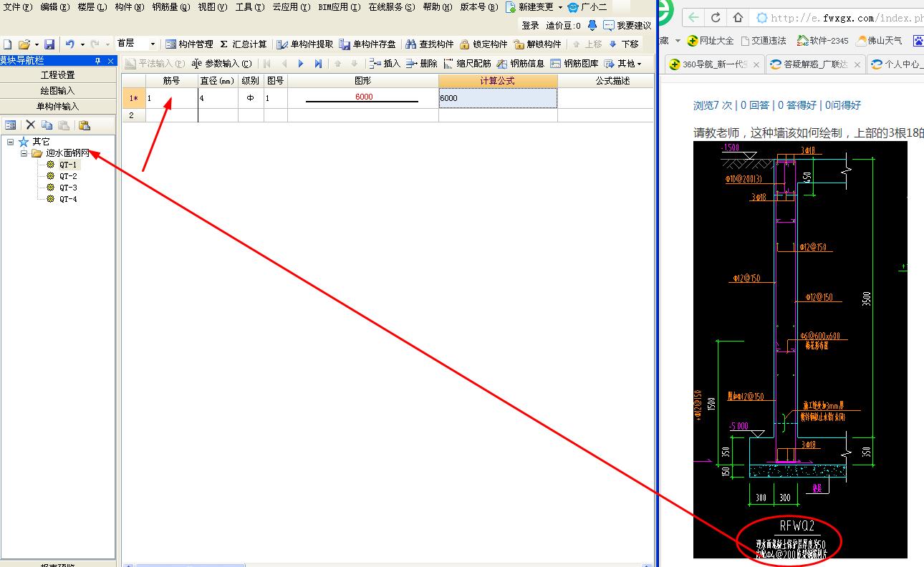Open 网址大全 bookmark
The width and height of the screenshot is (924, 567).
[711, 41]
